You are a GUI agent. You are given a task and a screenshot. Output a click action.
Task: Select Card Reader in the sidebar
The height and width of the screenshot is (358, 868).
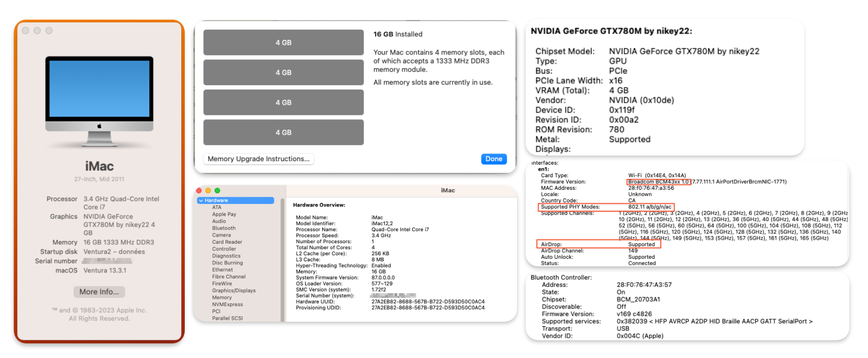(227, 242)
